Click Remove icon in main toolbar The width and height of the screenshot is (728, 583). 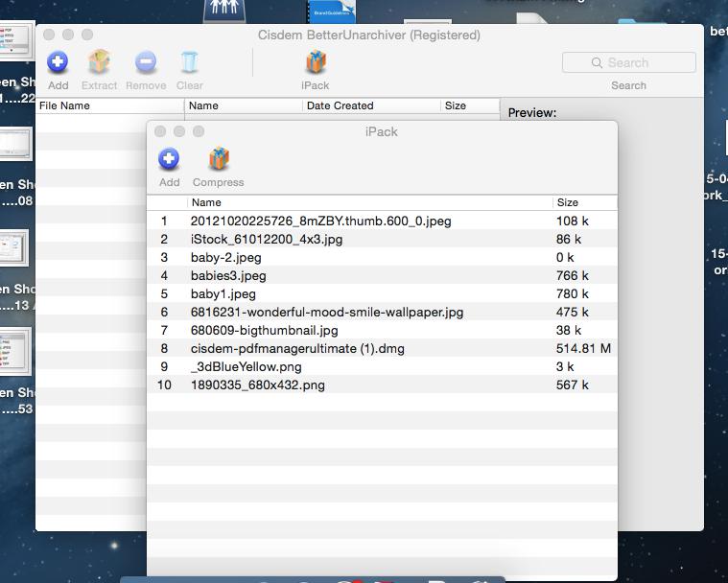[x=146, y=61]
